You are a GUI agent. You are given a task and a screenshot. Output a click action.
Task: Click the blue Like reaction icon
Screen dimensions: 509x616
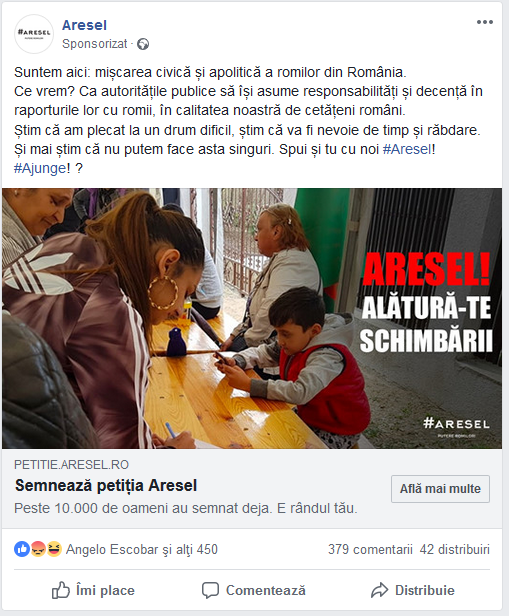[x=22, y=549]
